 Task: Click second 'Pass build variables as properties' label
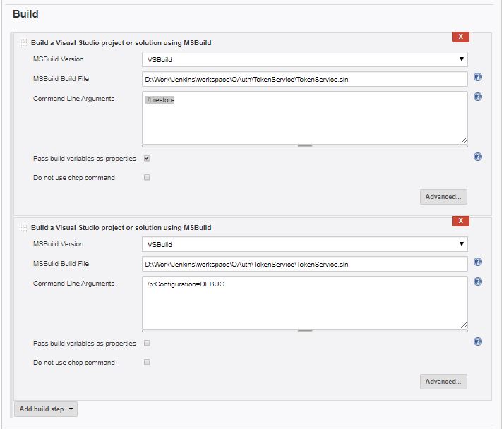(x=85, y=343)
